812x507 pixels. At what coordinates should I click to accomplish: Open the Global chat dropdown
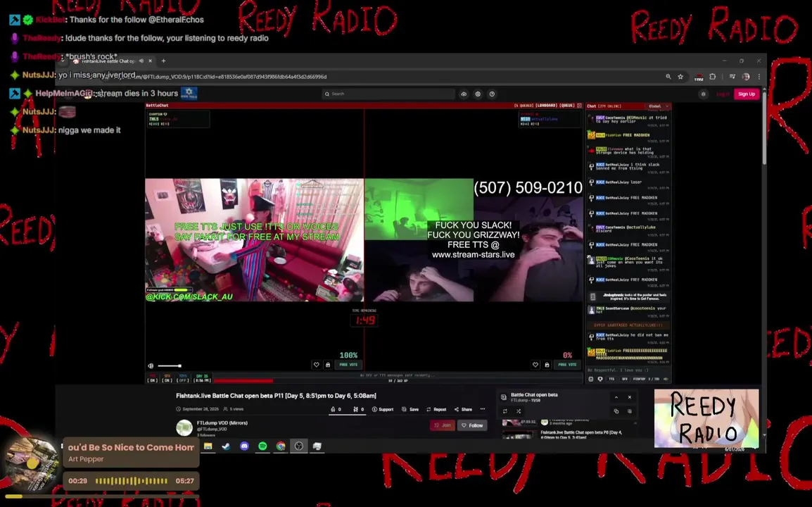(x=658, y=106)
